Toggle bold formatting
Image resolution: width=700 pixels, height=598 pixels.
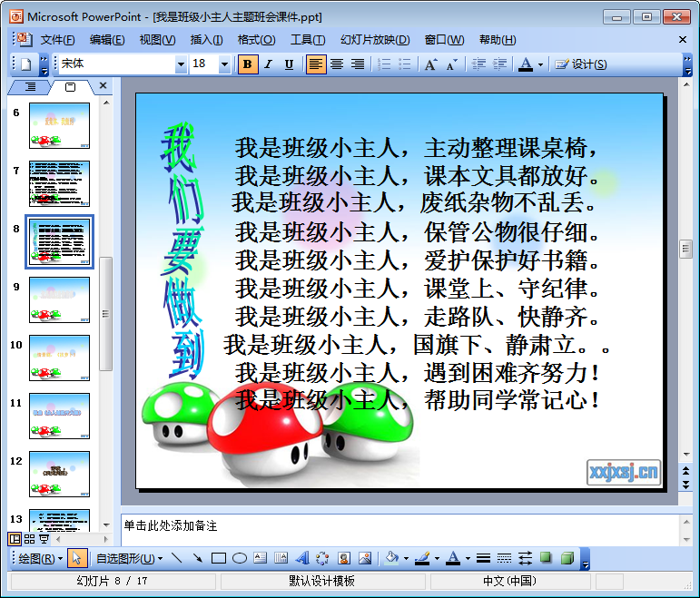[x=248, y=64]
